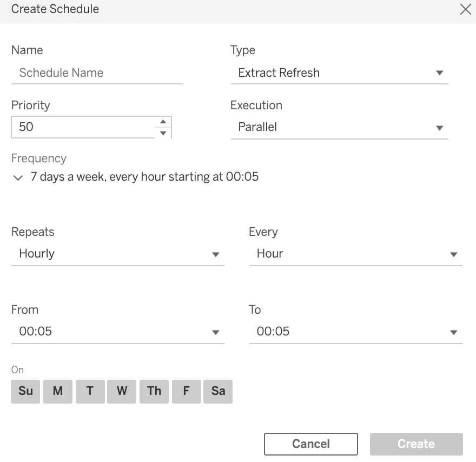Screen dimensions: 476x462
Task: Close the Create Schedule dialog
Action: tap(465, 9)
